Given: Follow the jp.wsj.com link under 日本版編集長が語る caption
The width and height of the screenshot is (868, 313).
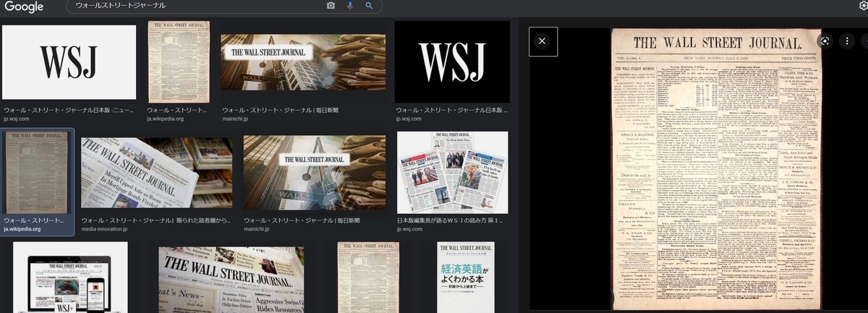Looking at the screenshot, I should coord(411,228).
